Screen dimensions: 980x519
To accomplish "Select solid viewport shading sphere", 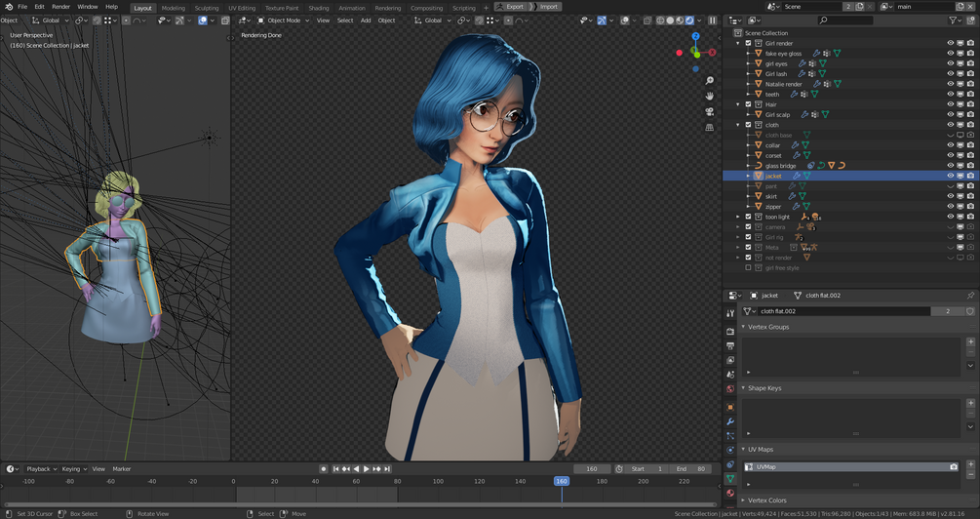I will (x=670, y=20).
